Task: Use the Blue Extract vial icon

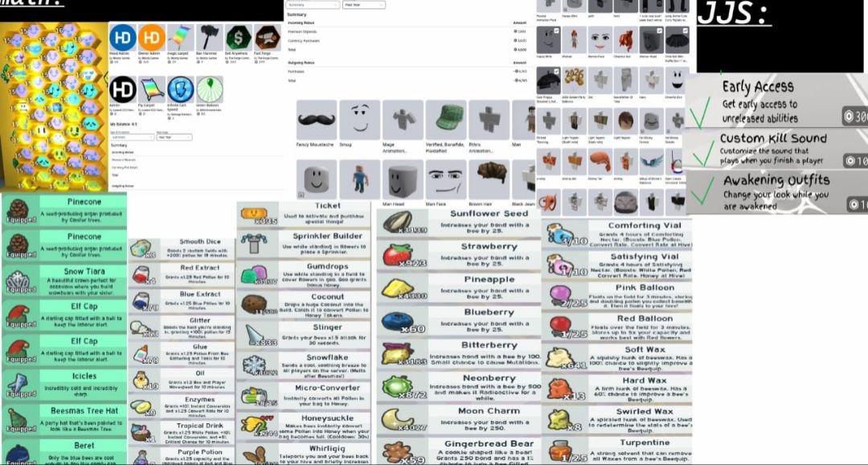Action: (141, 301)
